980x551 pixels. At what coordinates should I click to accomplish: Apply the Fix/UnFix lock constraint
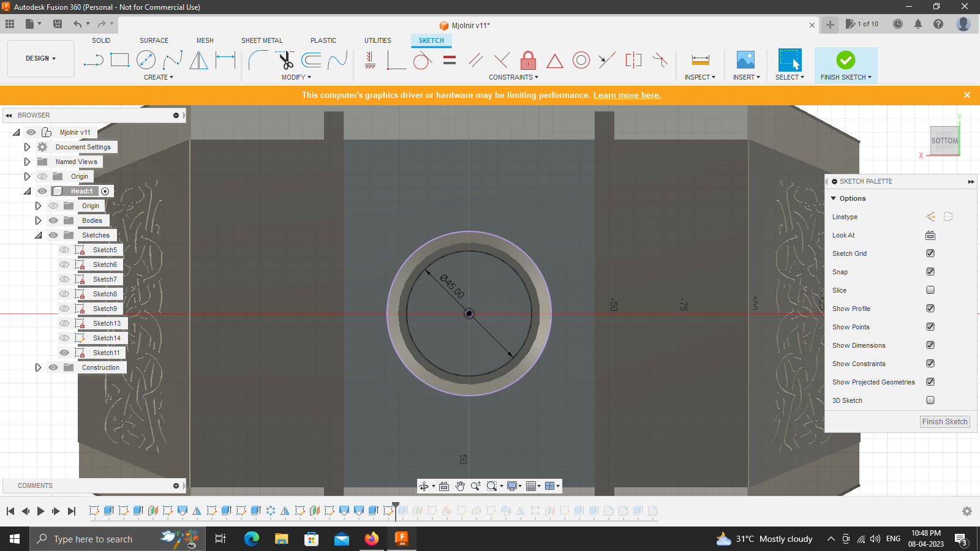coord(528,60)
